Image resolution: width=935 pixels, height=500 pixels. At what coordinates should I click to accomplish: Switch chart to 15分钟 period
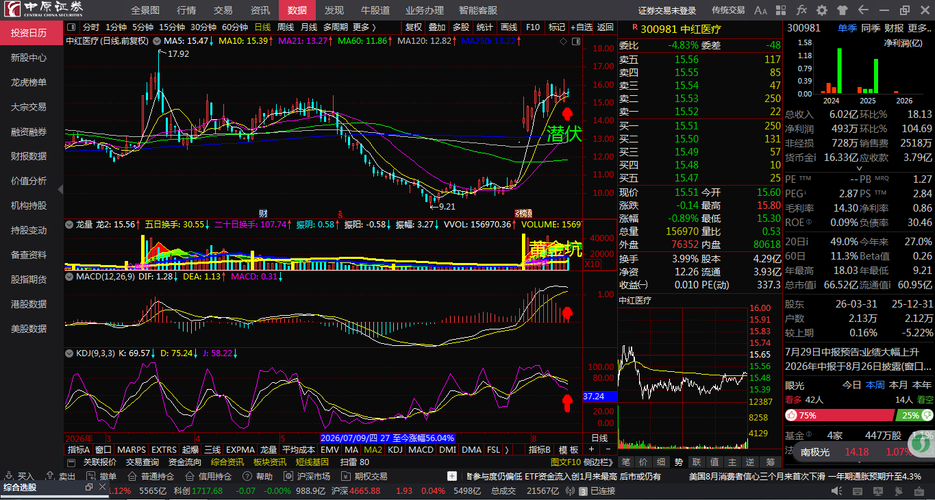coord(172,27)
